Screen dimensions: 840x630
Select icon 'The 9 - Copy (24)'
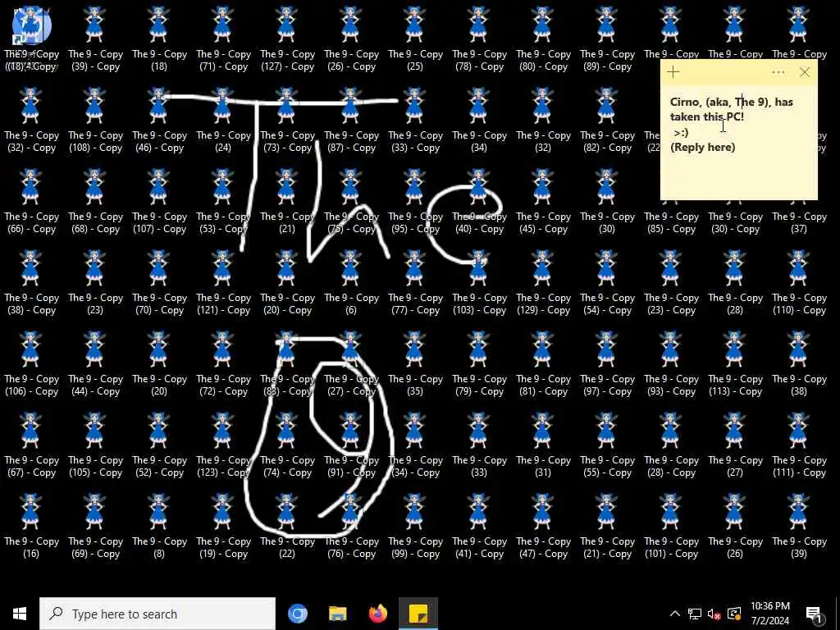(x=223, y=121)
